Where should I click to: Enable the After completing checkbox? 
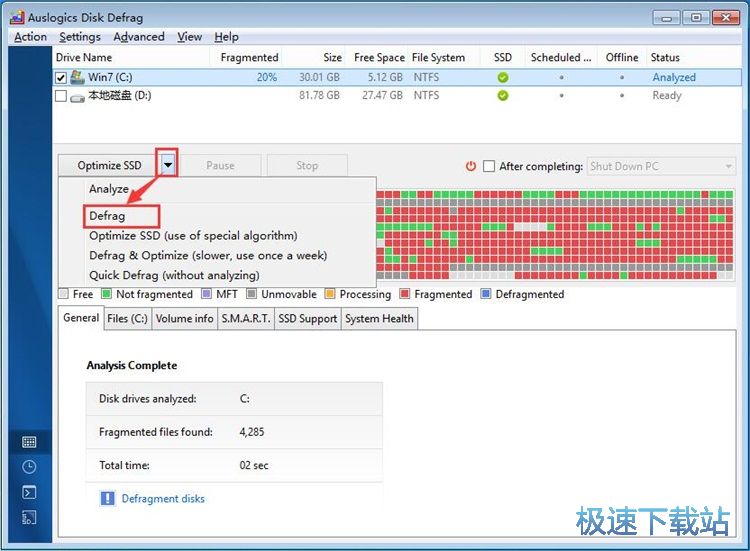pyautogui.click(x=489, y=166)
